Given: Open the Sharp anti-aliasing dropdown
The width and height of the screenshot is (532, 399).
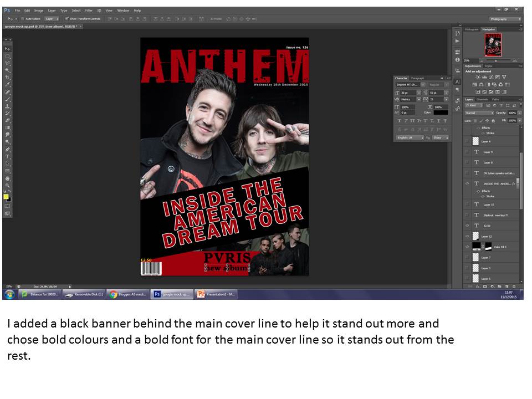Looking at the screenshot, I should pos(441,138).
